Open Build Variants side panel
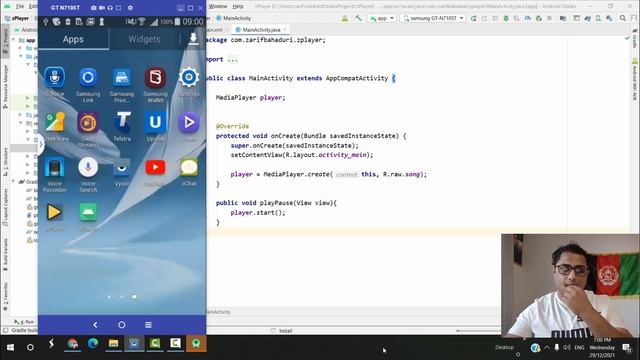 5,254
